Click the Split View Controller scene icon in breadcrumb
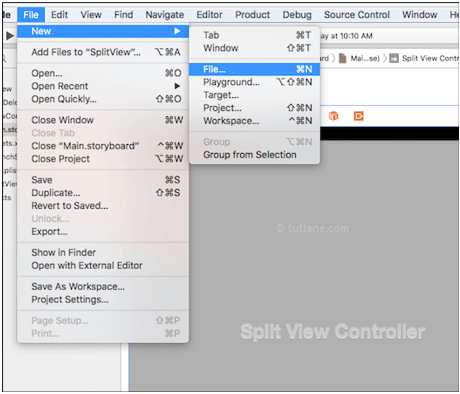 [394, 58]
